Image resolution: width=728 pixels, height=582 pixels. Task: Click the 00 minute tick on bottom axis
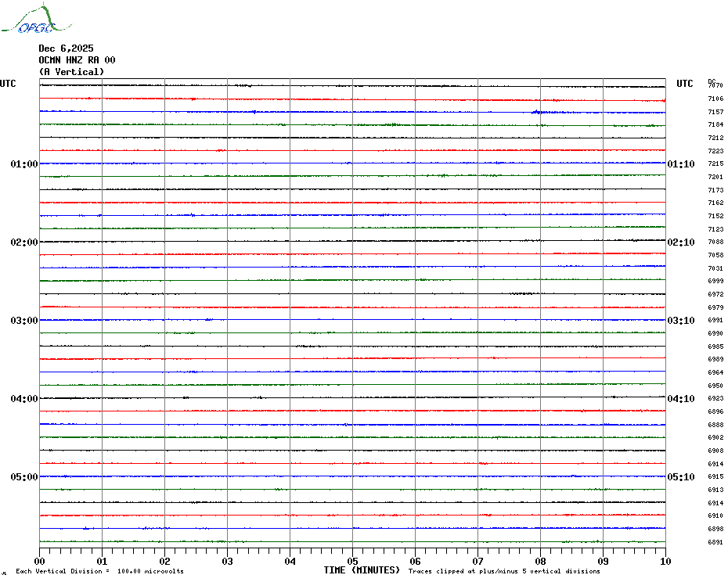coord(40,561)
